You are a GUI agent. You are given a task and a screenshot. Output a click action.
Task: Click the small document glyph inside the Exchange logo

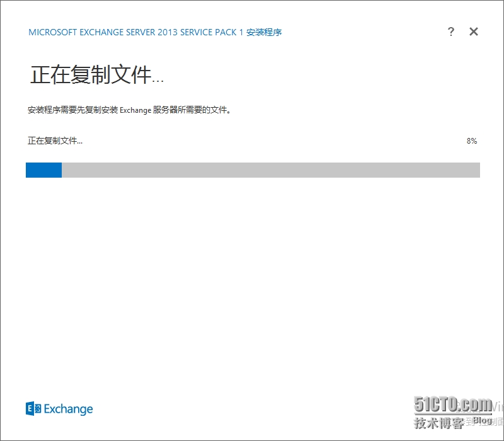pos(38,408)
